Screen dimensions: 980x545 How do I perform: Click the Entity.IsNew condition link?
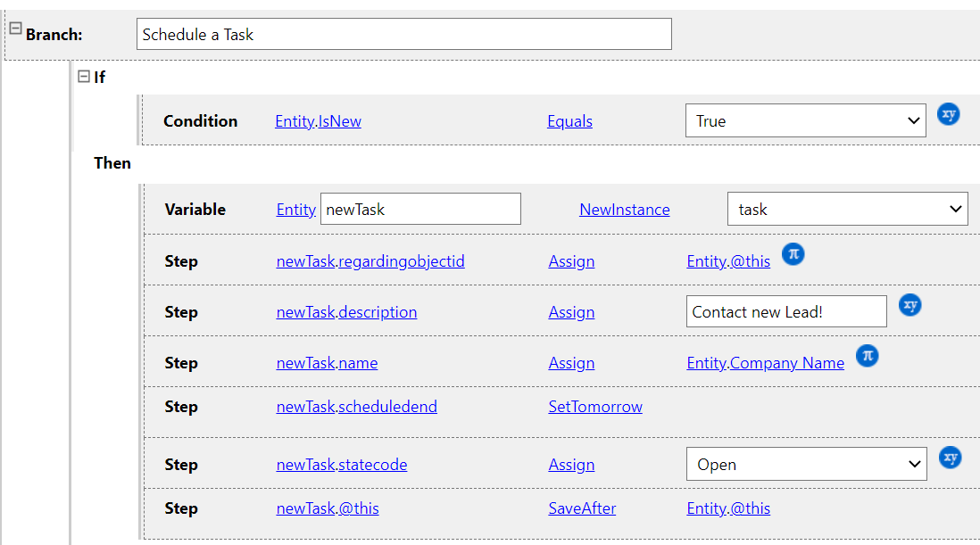(318, 121)
